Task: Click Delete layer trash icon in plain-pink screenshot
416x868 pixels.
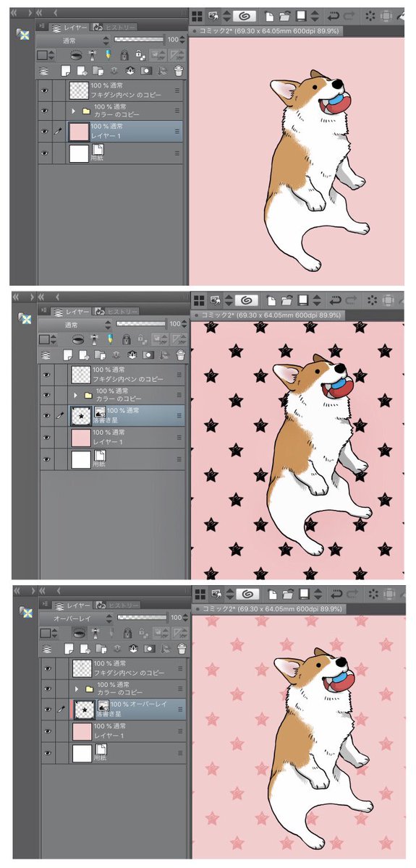Action: [x=179, y=70]
